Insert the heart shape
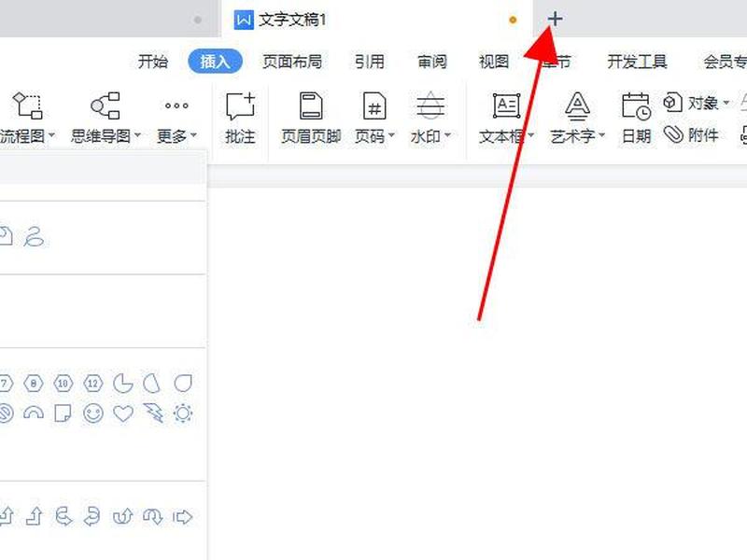This screenshot has height=560, width=747. click(123, 413)
